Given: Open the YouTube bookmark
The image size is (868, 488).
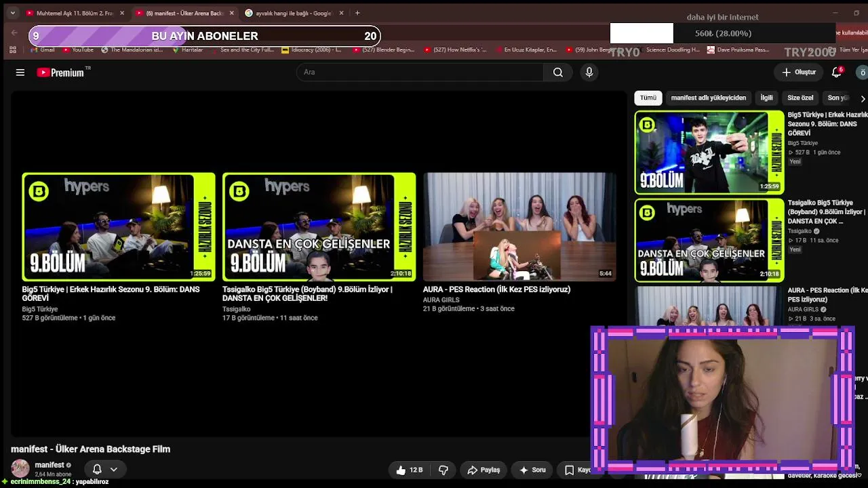Looking at the screenshot, I should 78,49.
